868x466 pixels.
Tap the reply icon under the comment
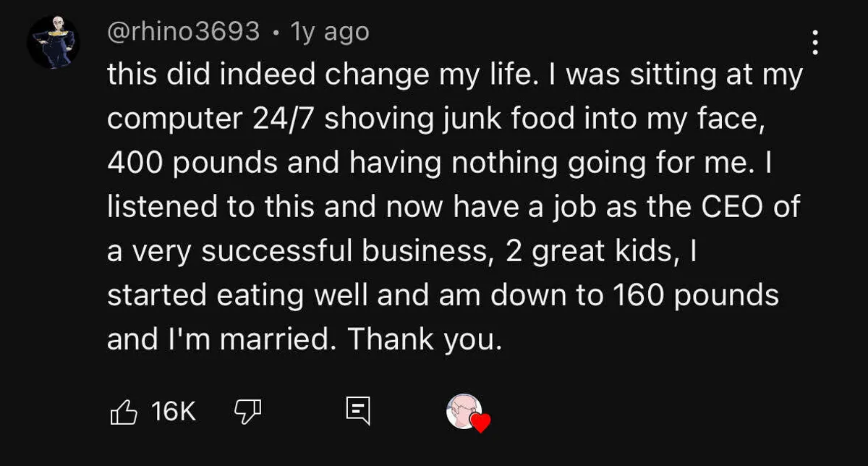click(x=358, y=412)
